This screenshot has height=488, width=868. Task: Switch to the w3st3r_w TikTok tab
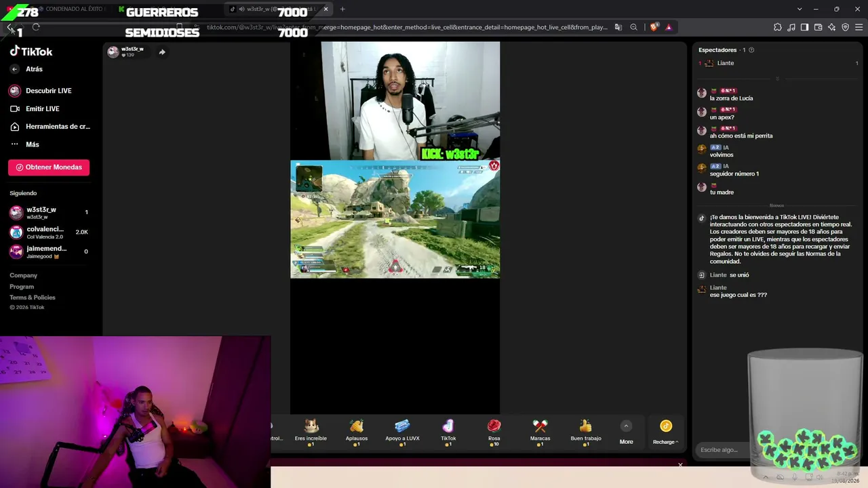[x=279, y=9]
